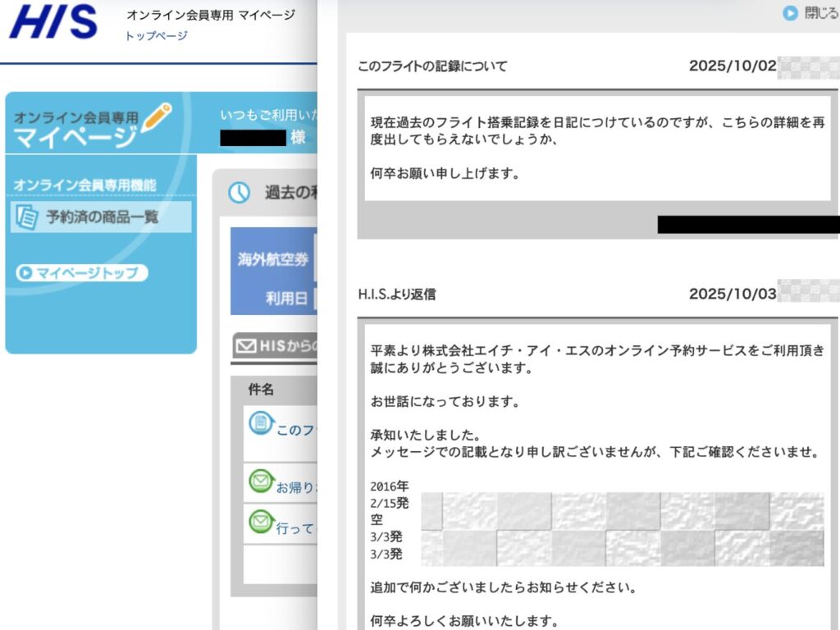Click the envelope icon in HISからの header
This screenshot has height=630, width=840.
244,346
